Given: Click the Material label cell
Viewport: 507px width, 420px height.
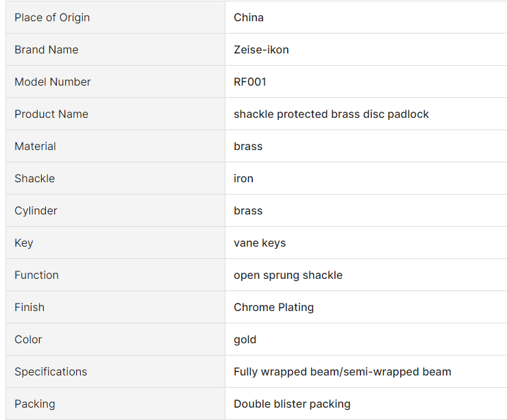Looking at the screenshot, I should [115, 146].
